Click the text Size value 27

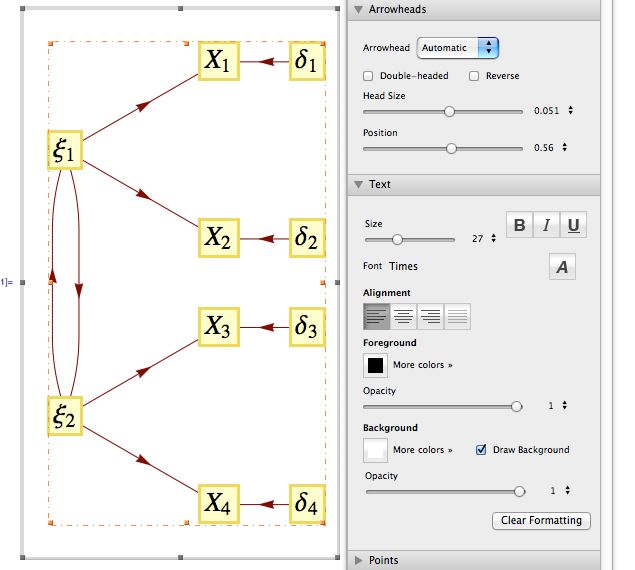[x=477, y=239]
